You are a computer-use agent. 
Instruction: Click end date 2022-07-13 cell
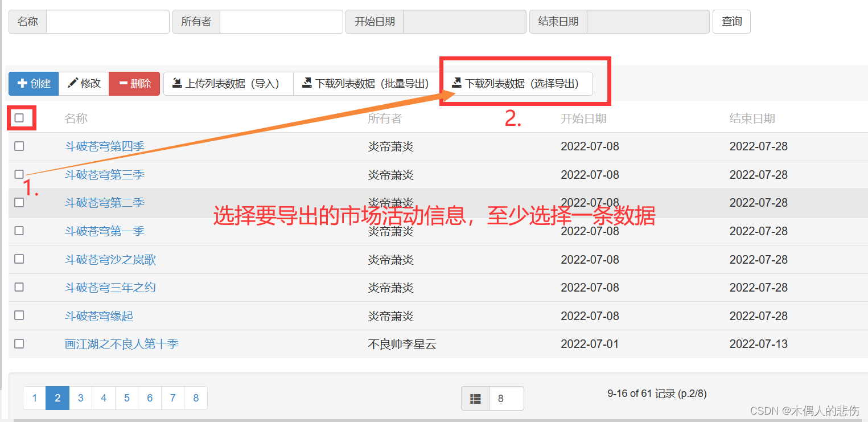[x=759, y=344]
